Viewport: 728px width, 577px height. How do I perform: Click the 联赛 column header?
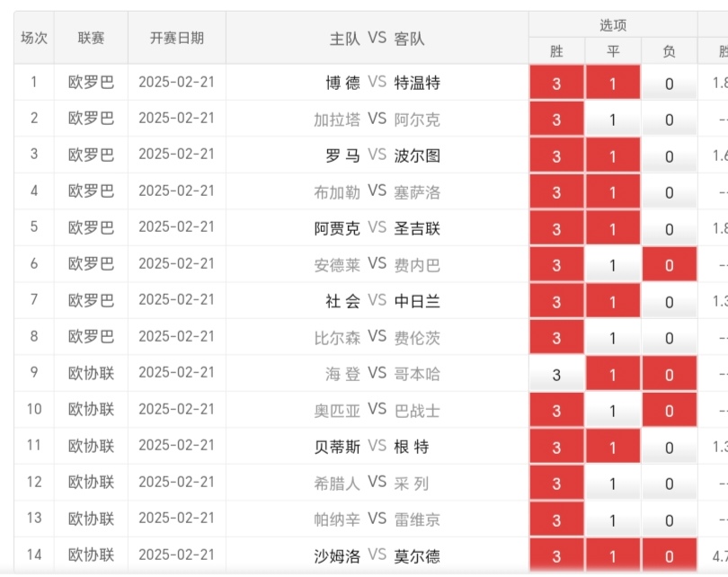91,38
